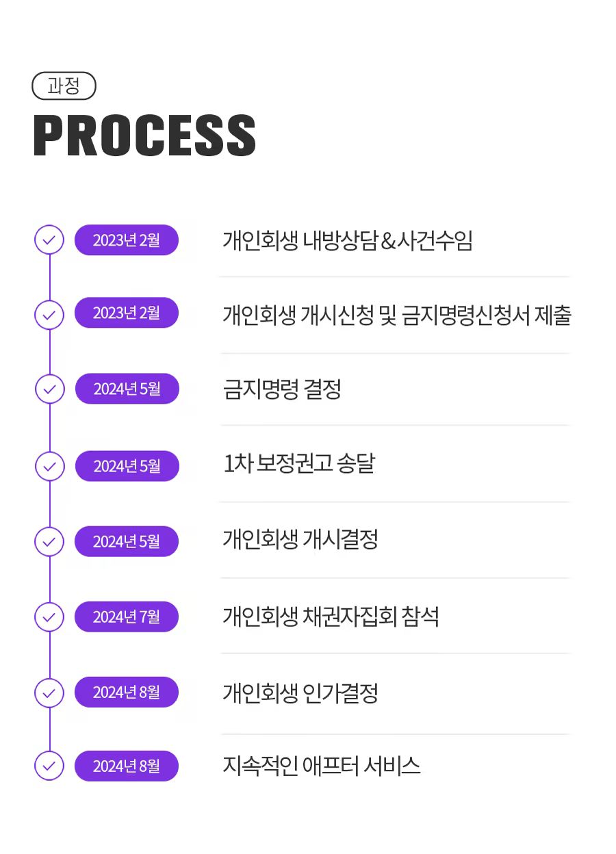This screenshot has width=616, height=854.
Task: Open the 개인회생 개시신청 및 금지명령신청서 제출 text
Action: point(396,315)
